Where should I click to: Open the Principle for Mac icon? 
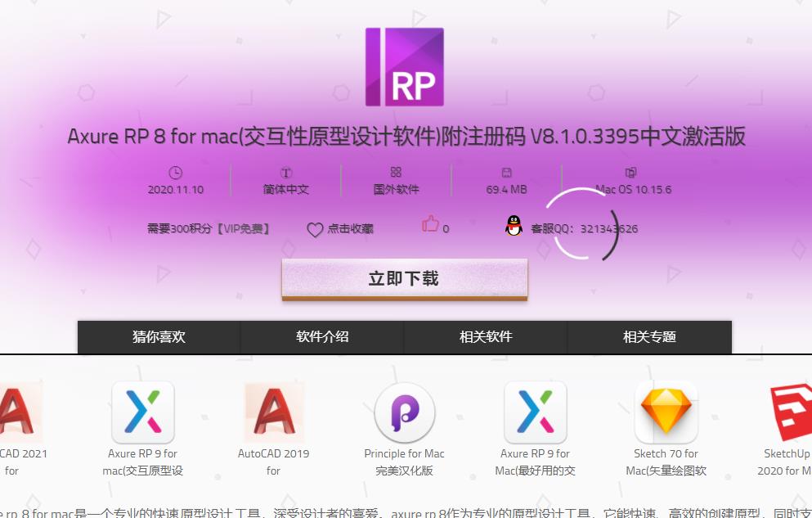click(405, 413)
